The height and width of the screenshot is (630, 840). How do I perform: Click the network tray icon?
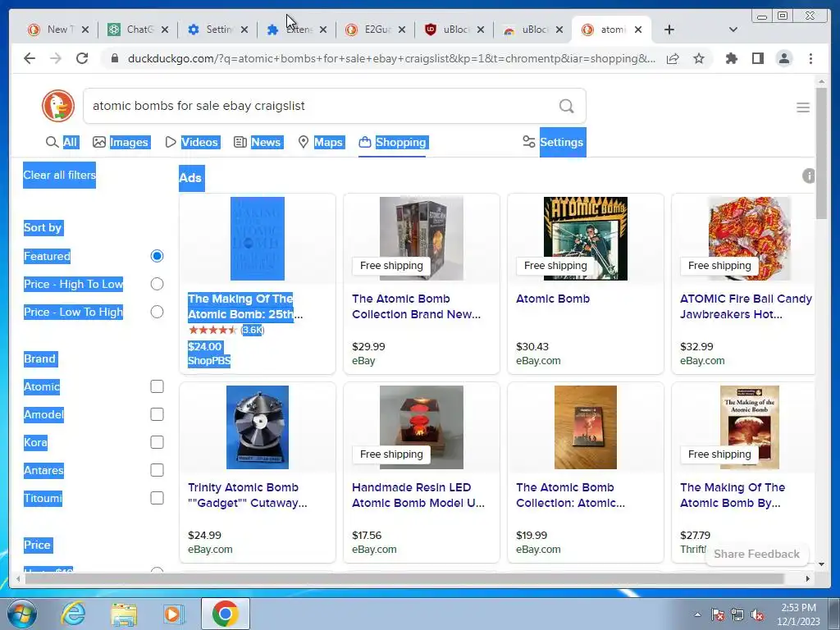(737, 614)
